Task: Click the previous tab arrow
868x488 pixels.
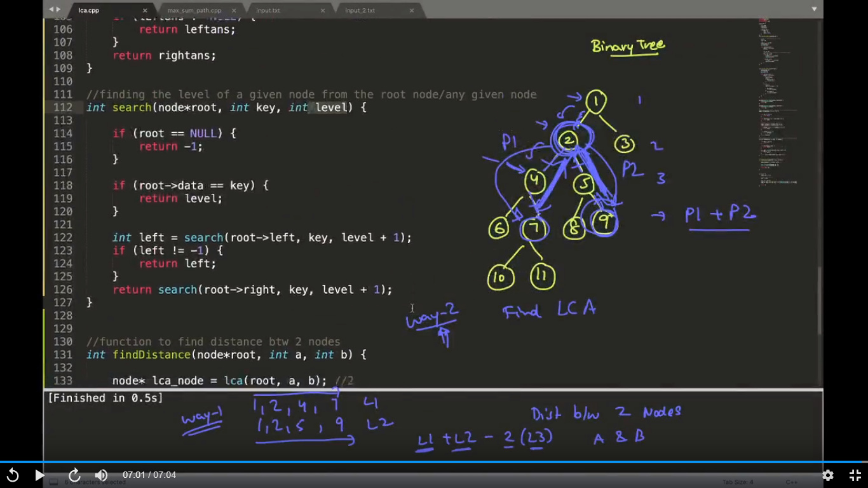Action: click(x=51, y=10)
